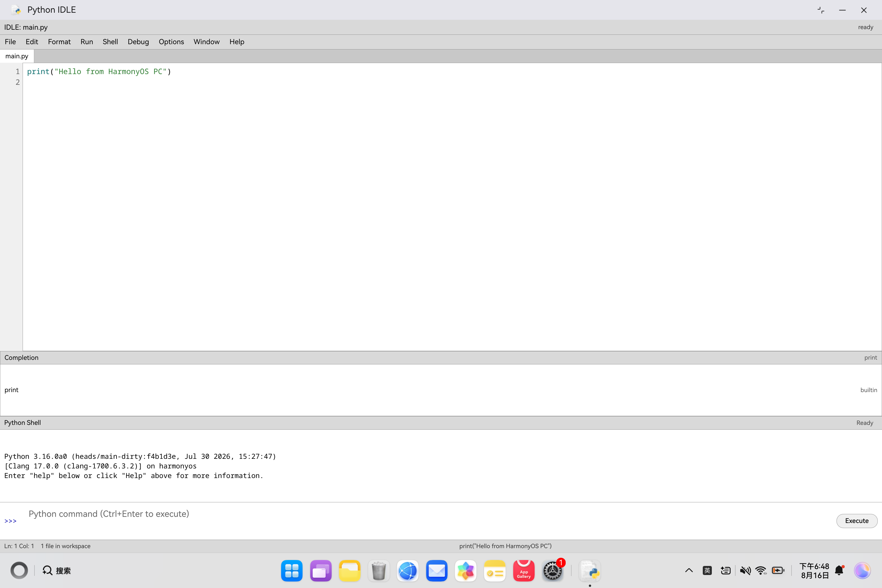Launch the browser globe dock icon
Viewport: 882px width, 588px height.
point(408,571)
